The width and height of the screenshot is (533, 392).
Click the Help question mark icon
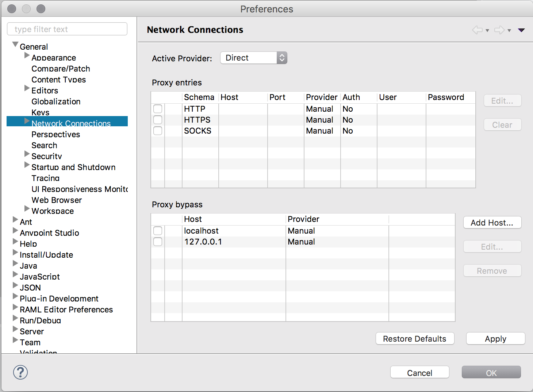(x=20, y=372)
